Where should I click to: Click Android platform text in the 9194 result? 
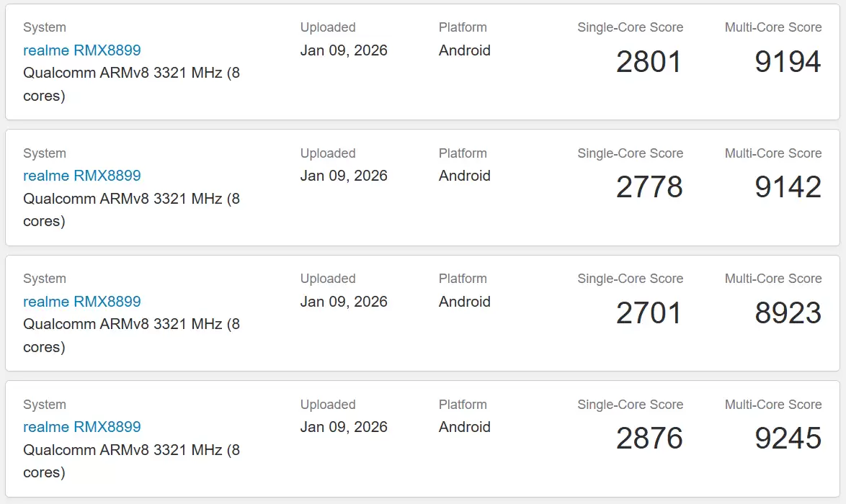click(x=464, y=50)
